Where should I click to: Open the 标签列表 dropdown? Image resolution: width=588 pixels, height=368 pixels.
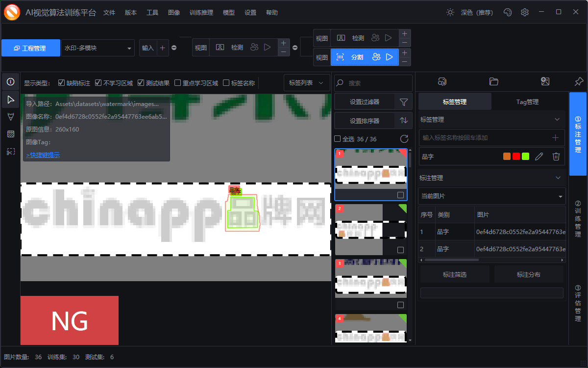pos(307,83)
